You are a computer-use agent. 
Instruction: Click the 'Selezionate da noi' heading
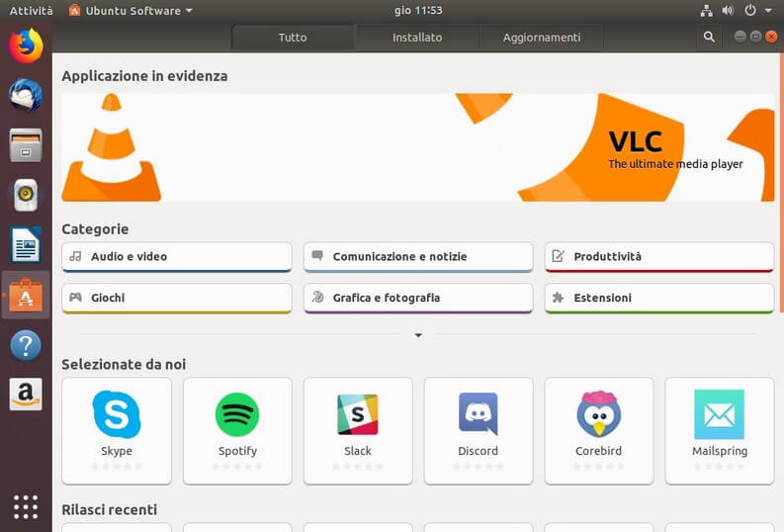pos(124,364)
